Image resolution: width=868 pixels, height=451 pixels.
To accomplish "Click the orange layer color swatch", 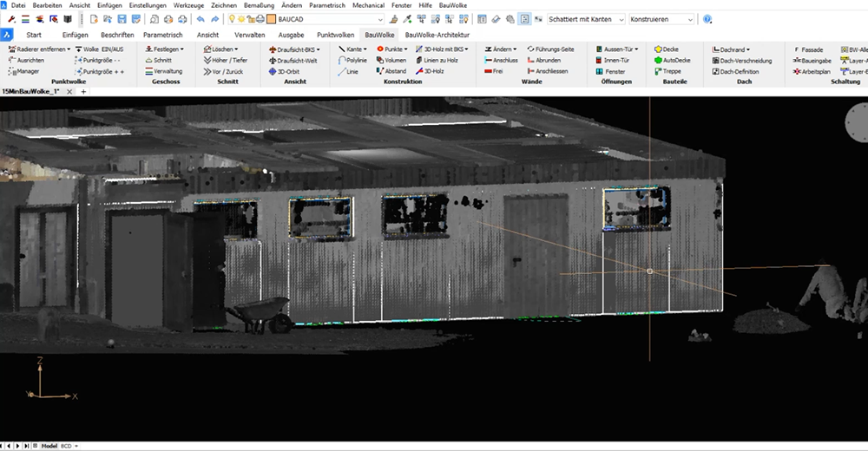I will pyautogui.click(x=272, y=18).
